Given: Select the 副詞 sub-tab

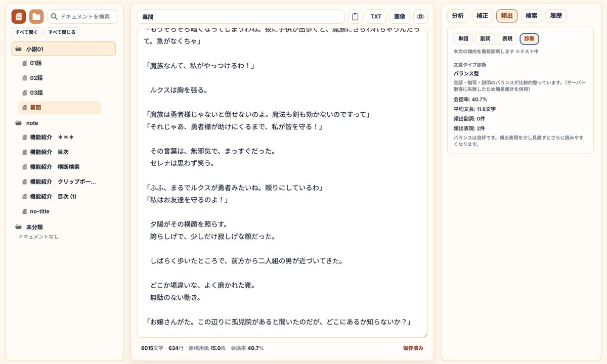Looking at the screenshot, I should (x=485, y=39).
